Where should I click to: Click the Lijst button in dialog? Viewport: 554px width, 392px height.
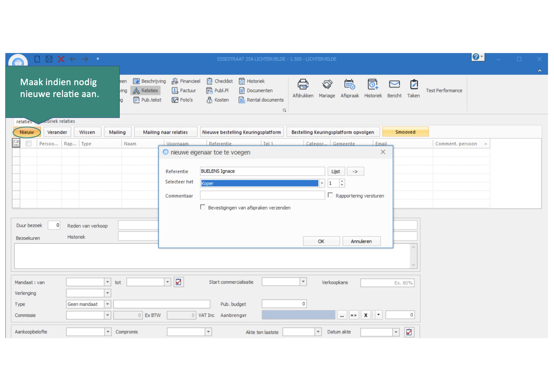[336, 171]
